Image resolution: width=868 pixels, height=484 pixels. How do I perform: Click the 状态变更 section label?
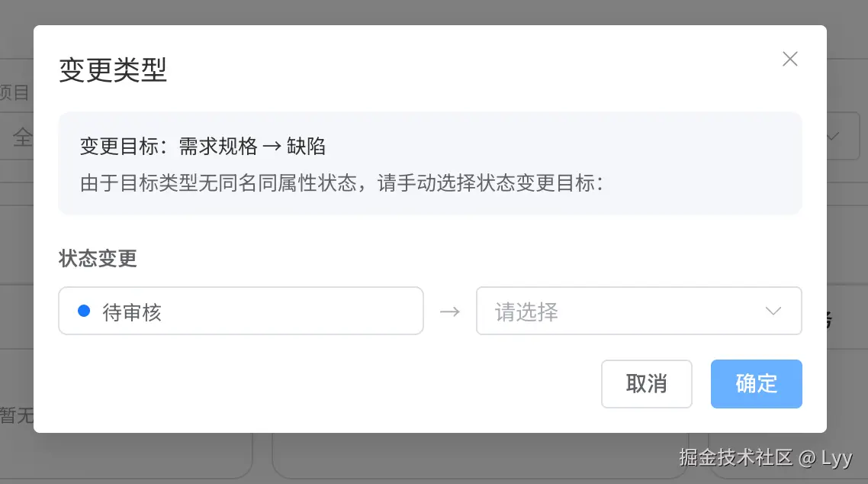pos(98,258)
